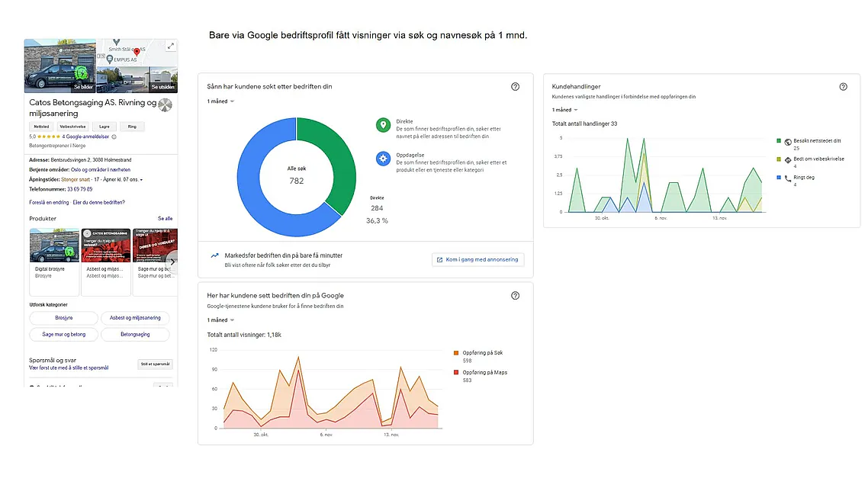This screenshot has height=488, width=868.
Task: Click the info icon next to Google-anmeldelser
Action: pyautogui.click(x=114, y=136)
